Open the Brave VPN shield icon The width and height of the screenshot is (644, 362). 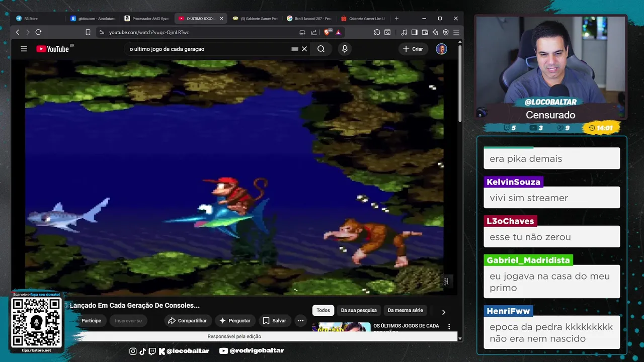(x=446, y=32)
